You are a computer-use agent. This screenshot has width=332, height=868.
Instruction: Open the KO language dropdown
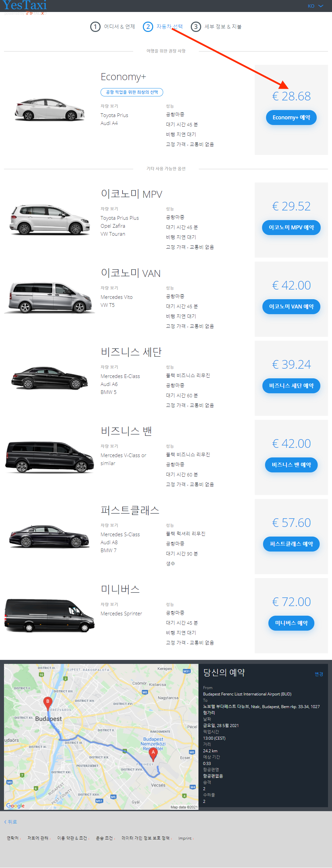tap(315, 6)
